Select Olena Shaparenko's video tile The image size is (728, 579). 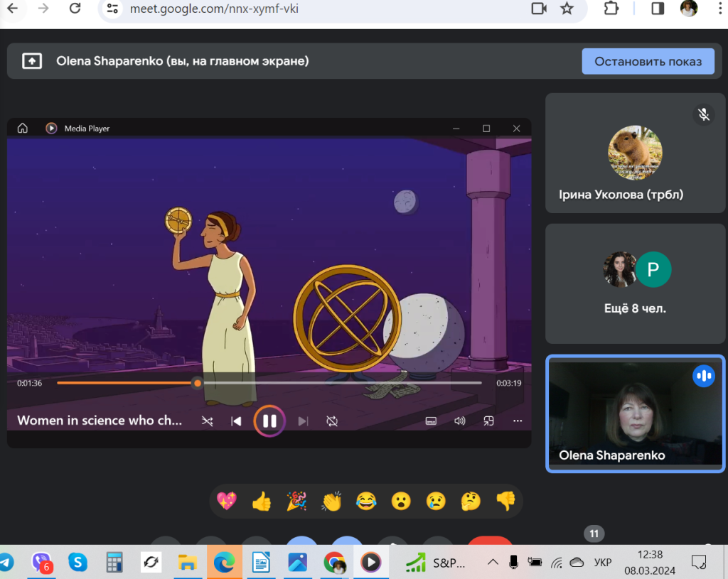pos(635,414)
